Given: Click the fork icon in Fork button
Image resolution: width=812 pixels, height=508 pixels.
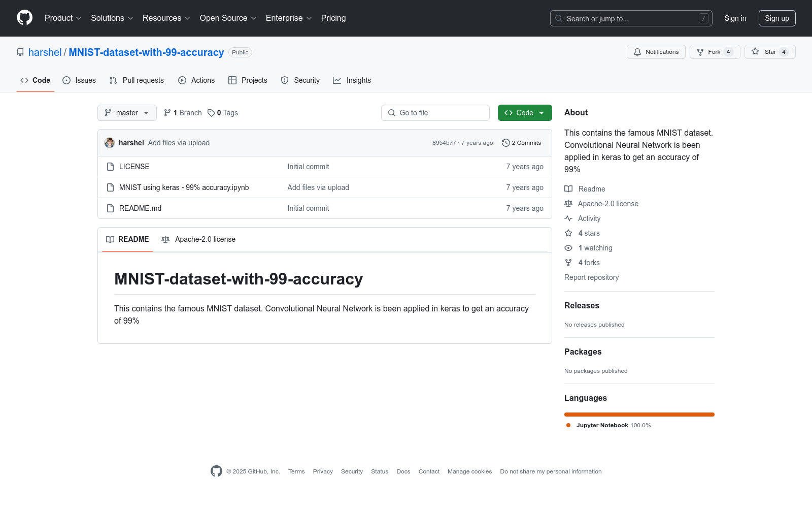Looking at the screenshot, I should coord(700,52).
